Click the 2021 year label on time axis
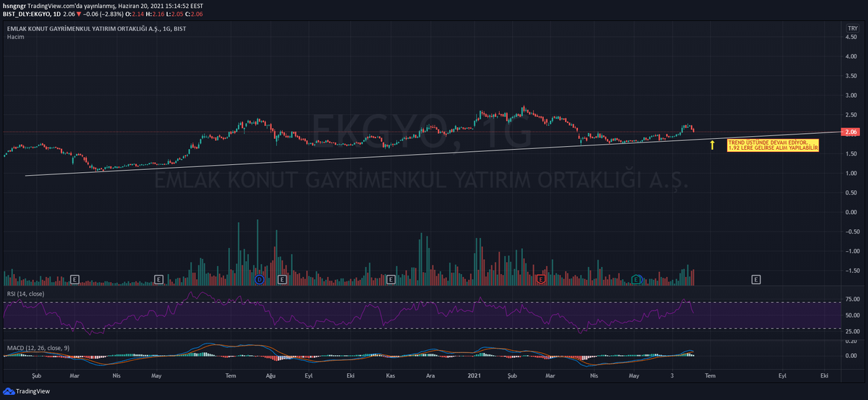Image resolution: width=868 pixels, height=400 pixels. 475,376
